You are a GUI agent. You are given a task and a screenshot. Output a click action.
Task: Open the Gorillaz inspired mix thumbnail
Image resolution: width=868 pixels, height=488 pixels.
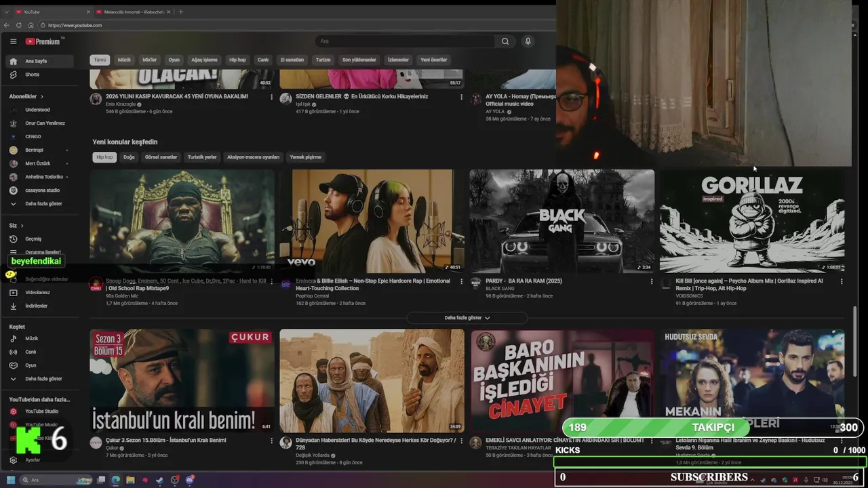pyautogui.click(x=752, y=221)
